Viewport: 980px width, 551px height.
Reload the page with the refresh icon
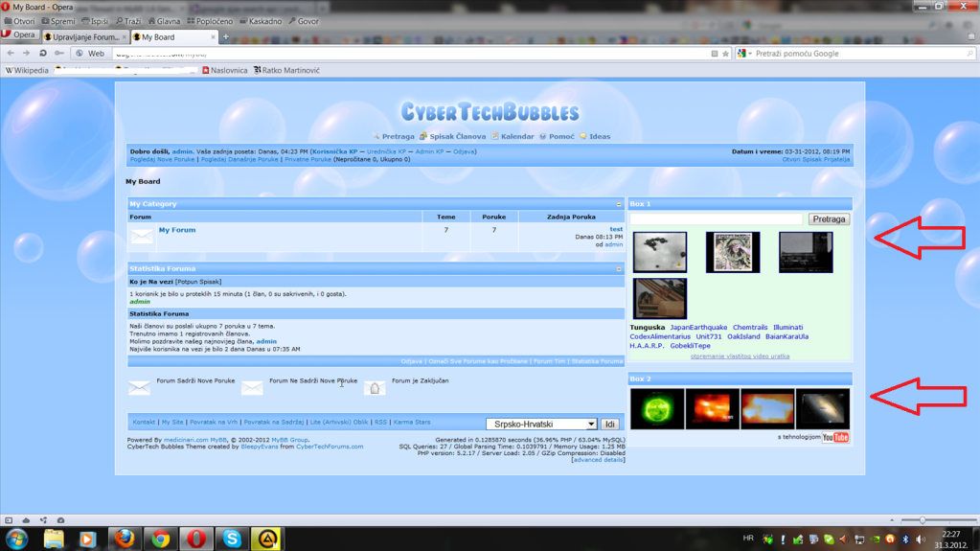42,53
